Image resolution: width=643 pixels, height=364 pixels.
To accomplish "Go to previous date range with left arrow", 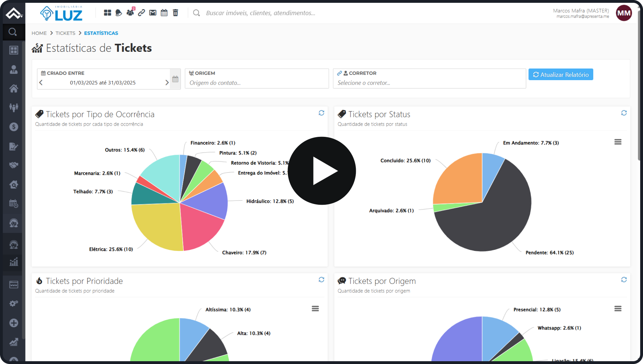I will pos(41,83).
